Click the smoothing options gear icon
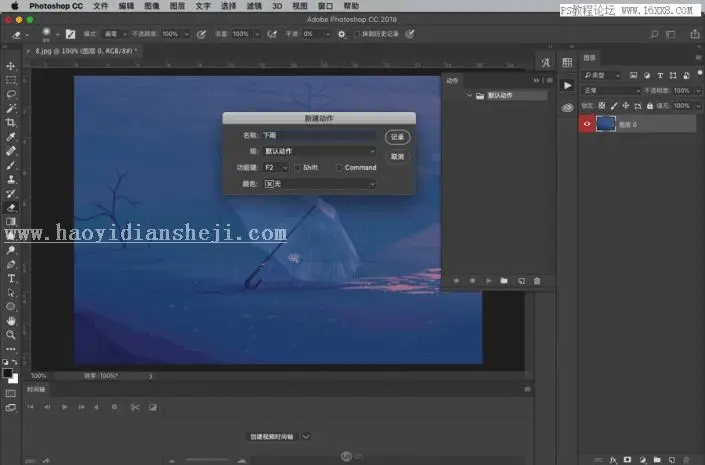The height and width of the screenshot is (465, 705). point(342,34)
